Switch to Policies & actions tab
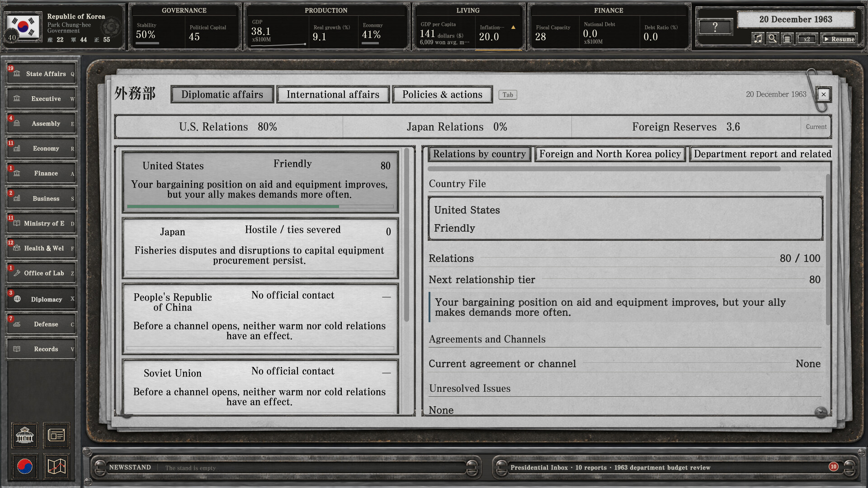 pyautogui.click(x=442, y=94)
